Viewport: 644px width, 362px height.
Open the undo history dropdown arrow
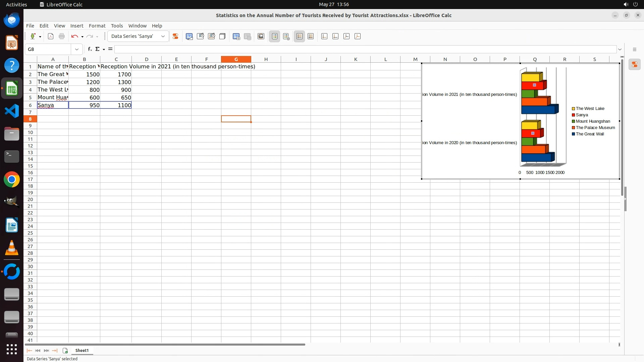click(82, 37)
